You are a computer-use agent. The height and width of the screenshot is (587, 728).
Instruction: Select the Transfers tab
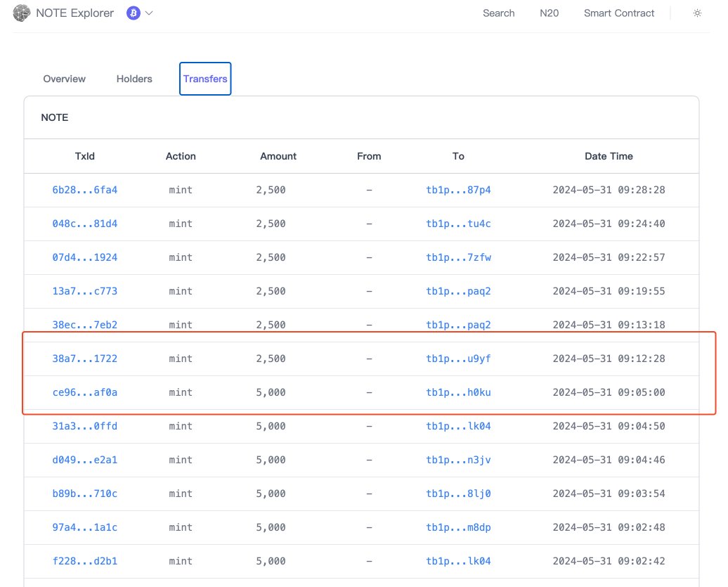pyautogui.click(x=205, y=79)
